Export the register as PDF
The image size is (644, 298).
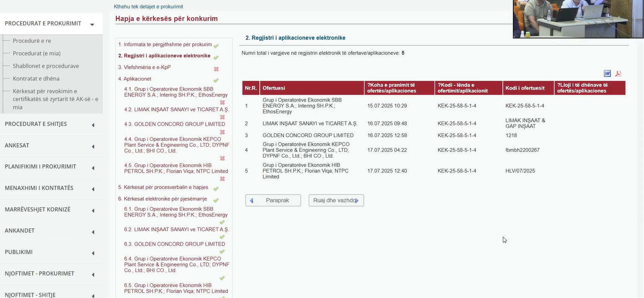point(618,73)
